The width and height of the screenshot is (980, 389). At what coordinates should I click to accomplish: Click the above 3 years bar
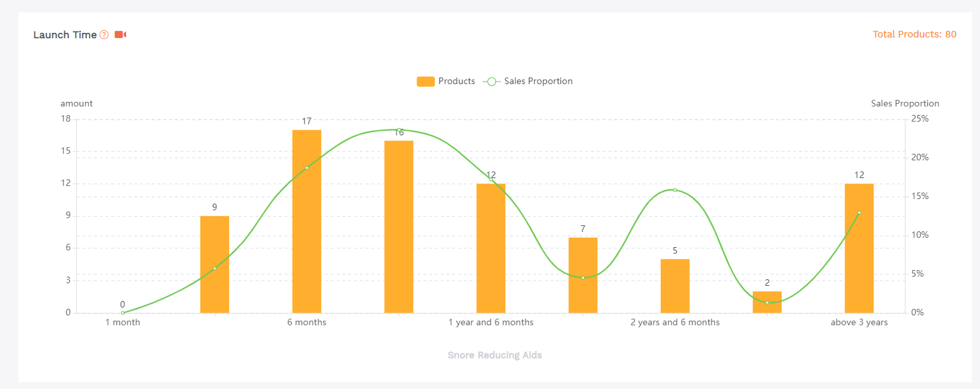click(859, 248)
